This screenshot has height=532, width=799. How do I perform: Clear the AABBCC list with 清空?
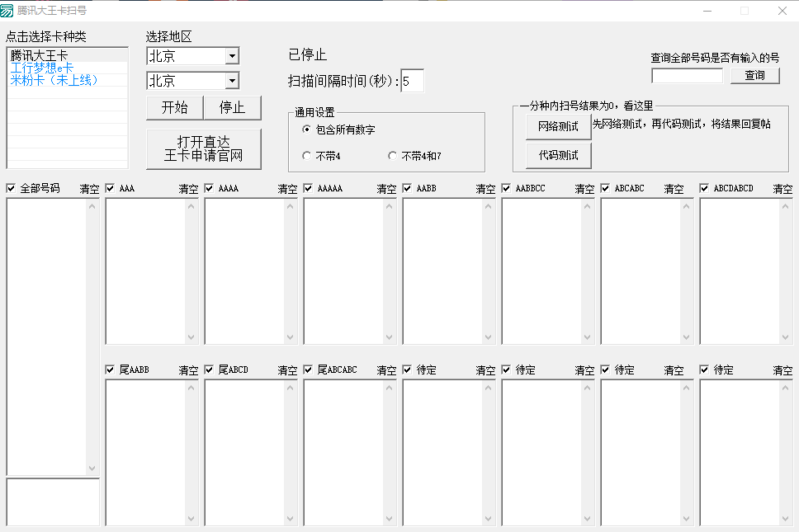(584, 189)
